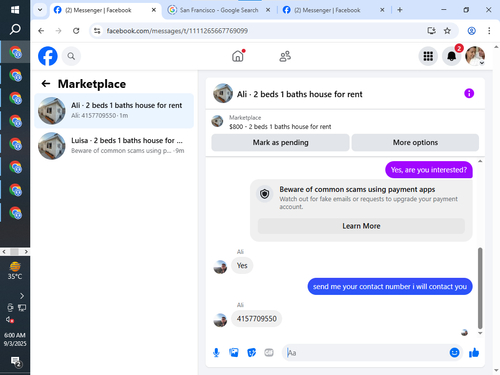Go back from Marketplace using the arrow
This screenshot has width=500, height=375.
[x=46, y=84]
